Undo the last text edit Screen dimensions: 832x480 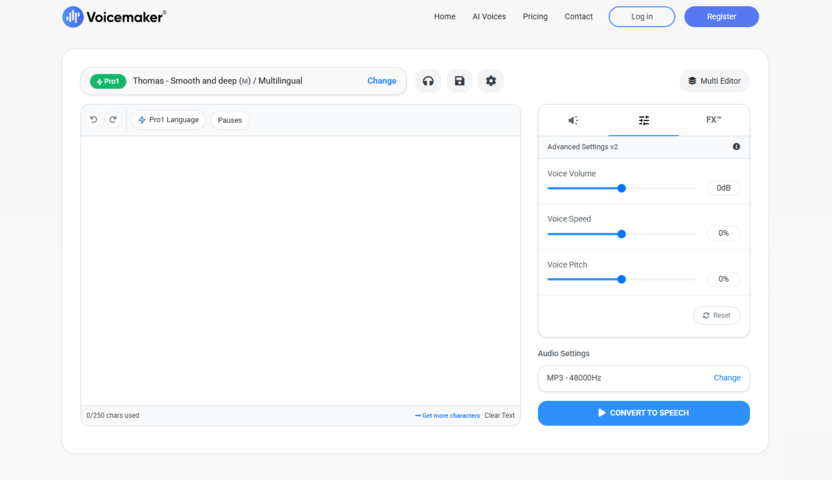(94, 120)
